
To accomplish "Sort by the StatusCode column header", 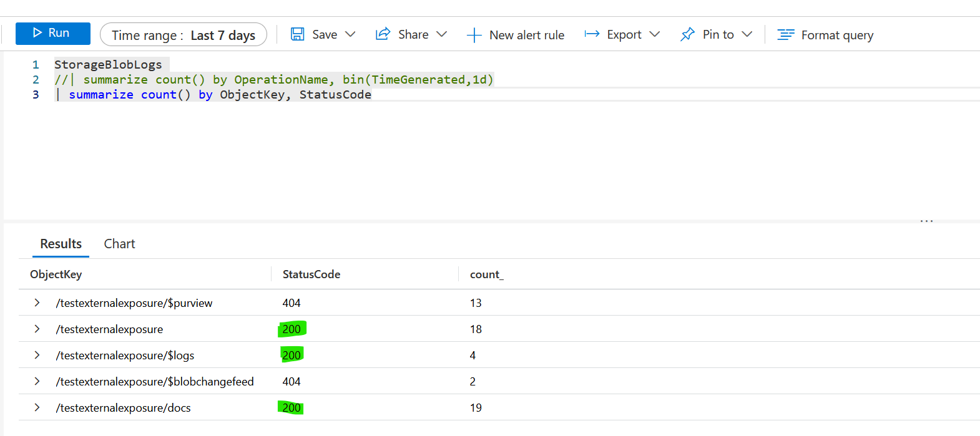I will click(x=311, y=274).
